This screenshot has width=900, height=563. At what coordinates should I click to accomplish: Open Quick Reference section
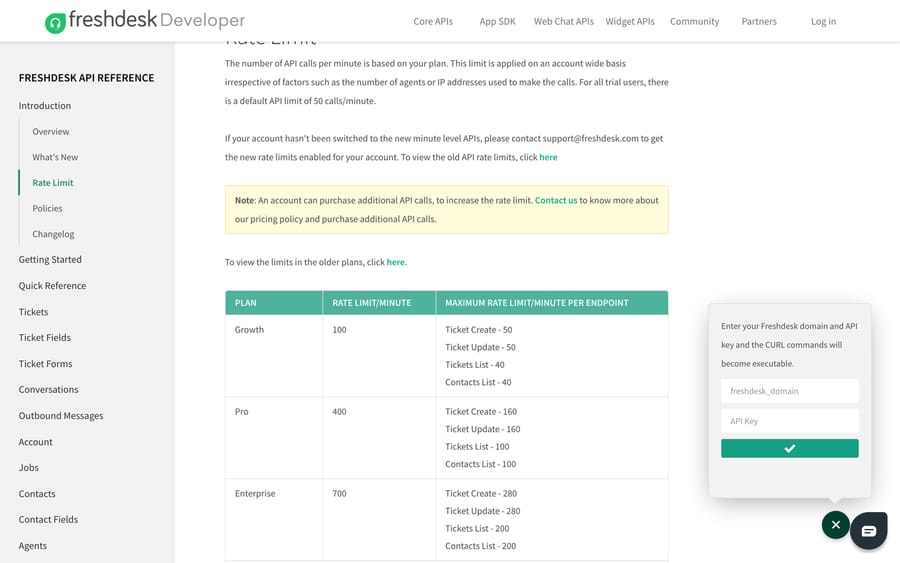point(52,286)
